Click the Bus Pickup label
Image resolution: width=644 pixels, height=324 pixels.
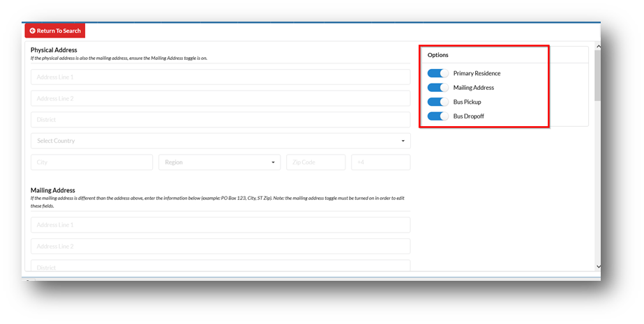pos(467,102)
